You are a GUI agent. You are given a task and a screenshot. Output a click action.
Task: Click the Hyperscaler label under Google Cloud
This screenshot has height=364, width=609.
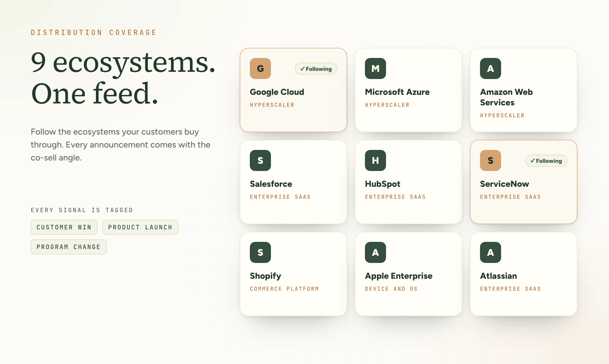[x=272, y=105]
